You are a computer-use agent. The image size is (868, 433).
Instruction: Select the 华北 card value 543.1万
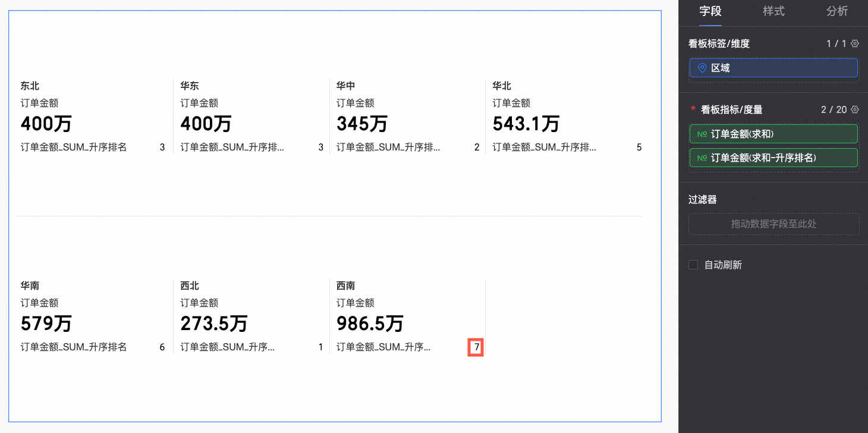(526, 124)
